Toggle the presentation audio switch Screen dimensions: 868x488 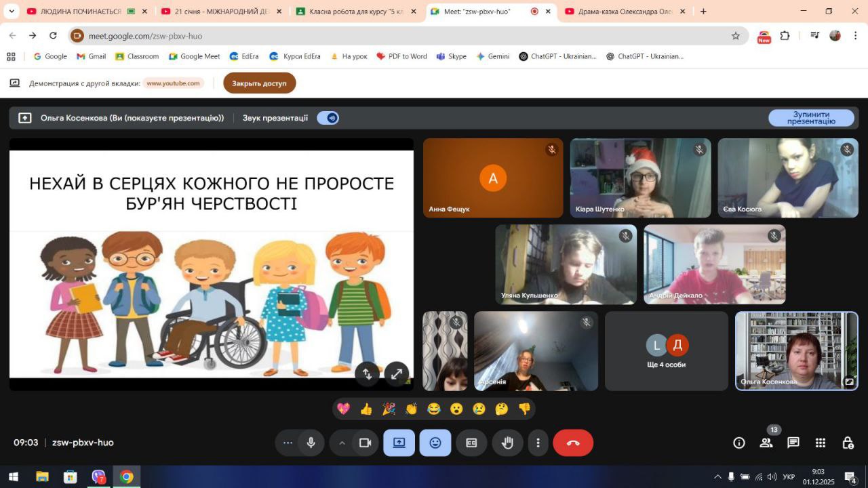[328, 118]
